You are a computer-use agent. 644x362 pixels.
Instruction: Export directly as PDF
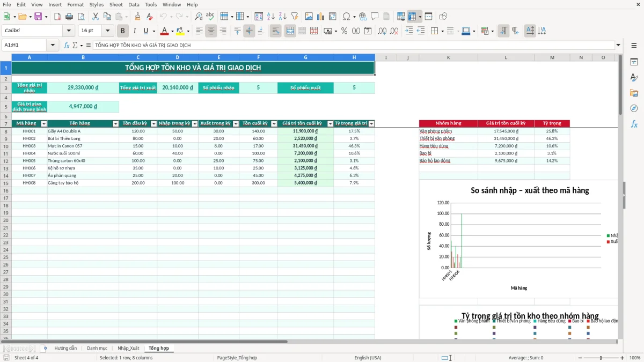click(56, 17)
